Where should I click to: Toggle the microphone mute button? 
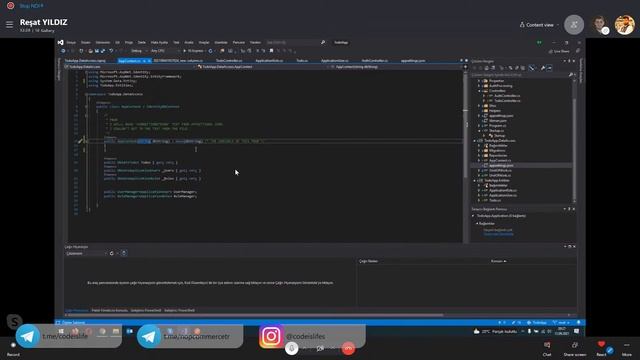click(291, 348)
